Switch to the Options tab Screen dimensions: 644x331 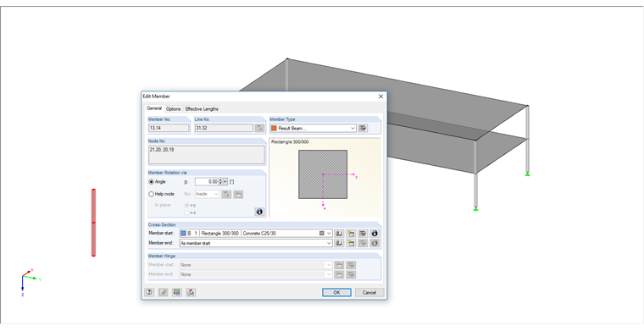pos(174,109)
